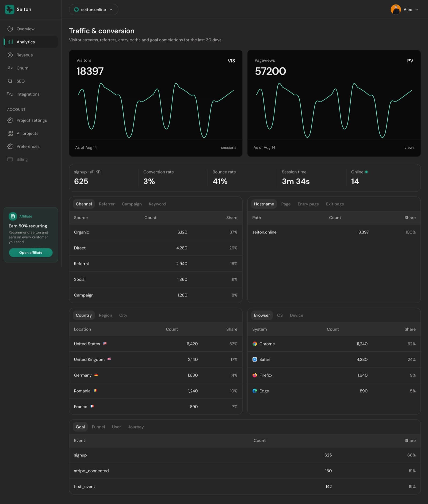Viewport: 428px width, 504px height.
Task: Click the SEO search icon
Action: (10, 81)
